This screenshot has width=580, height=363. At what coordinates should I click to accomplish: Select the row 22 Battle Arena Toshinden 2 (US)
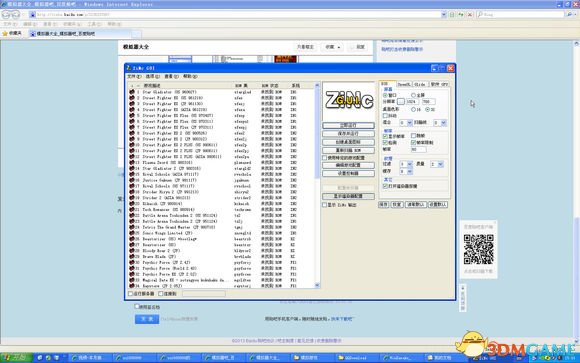(222, 215)
